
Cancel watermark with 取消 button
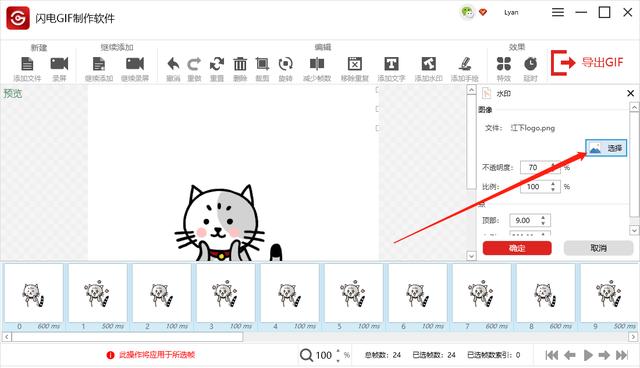tap(598, 248)
